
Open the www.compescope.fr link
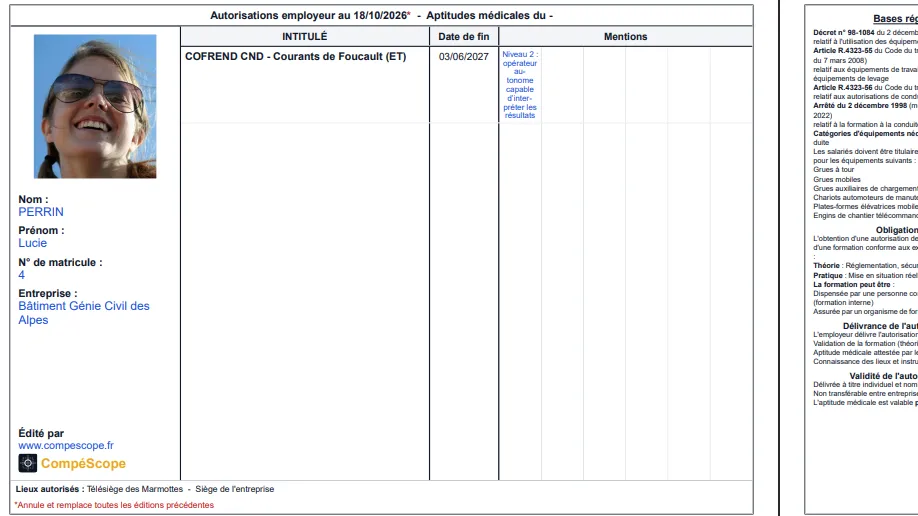[66, 446]
